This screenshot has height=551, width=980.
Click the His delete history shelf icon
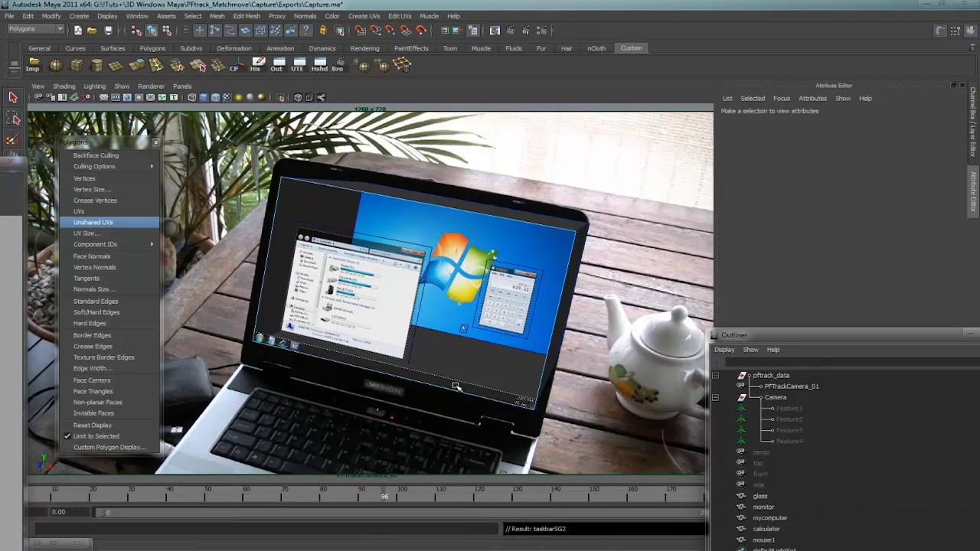(x=256, y=65)
